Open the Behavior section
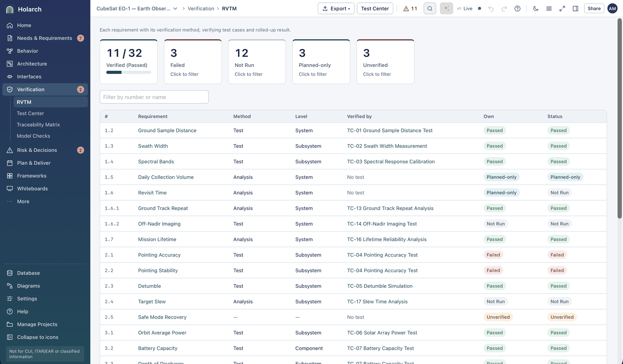This screenshot has width=623, height=364. click(x=45, y=51)
